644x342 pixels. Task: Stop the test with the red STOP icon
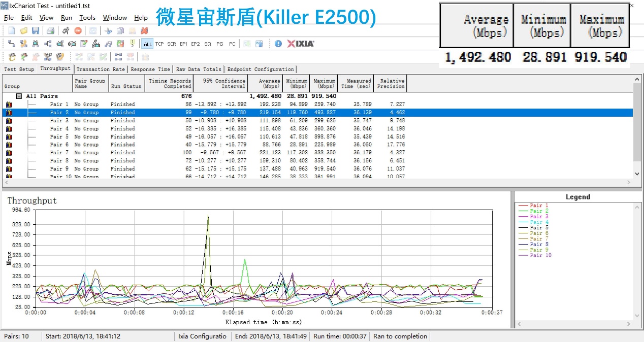pyautogui.click(x=78, y=30)
